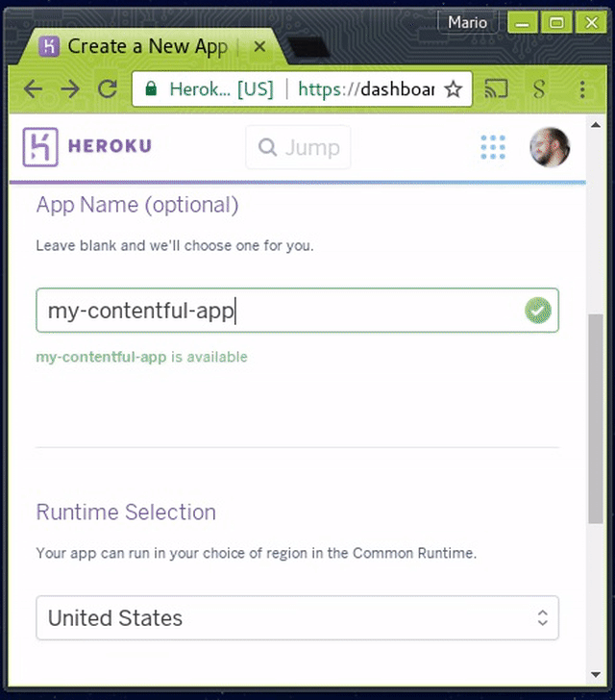Click the App Name (optional) heading
This screenshot has height=700, width=615.
coord(137,206)
